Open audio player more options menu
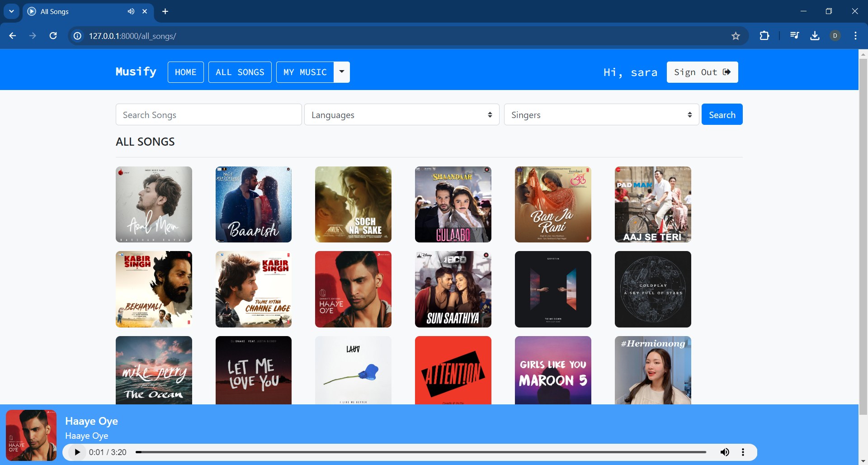 [743, 452]
